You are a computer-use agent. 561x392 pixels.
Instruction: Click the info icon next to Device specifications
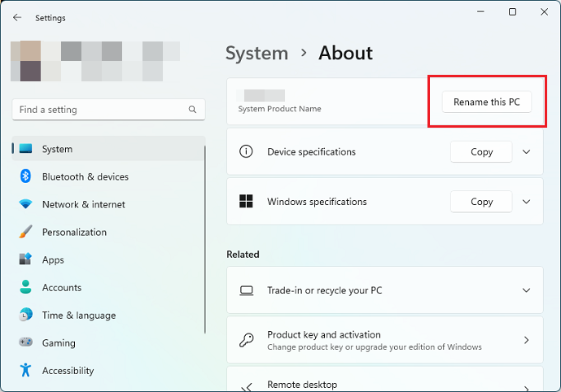pos(246,151)
